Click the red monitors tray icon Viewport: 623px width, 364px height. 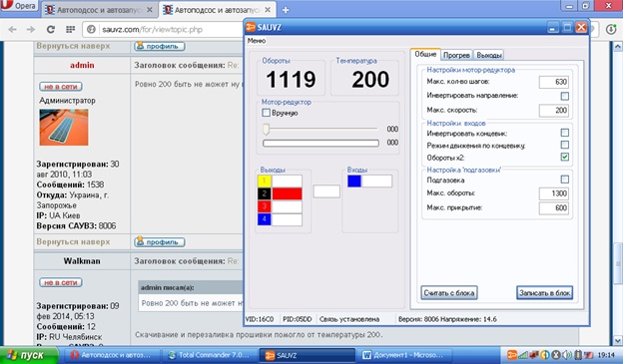pyautogui.click(x=534, y=354)
